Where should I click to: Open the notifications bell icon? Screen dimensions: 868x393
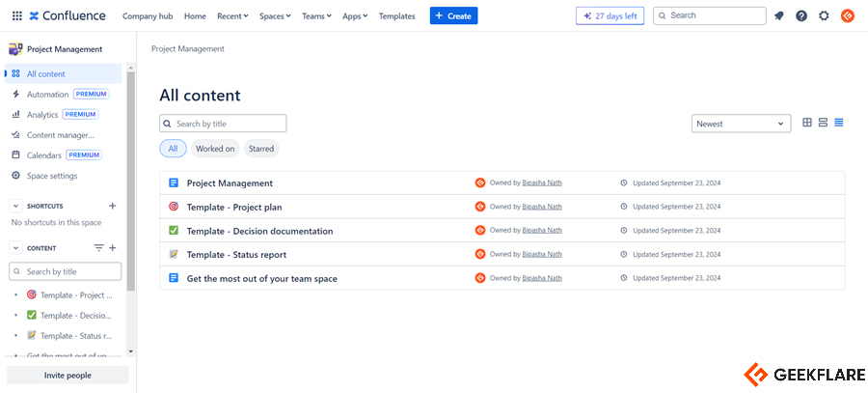pyautogui.click(x=779, y=16)
